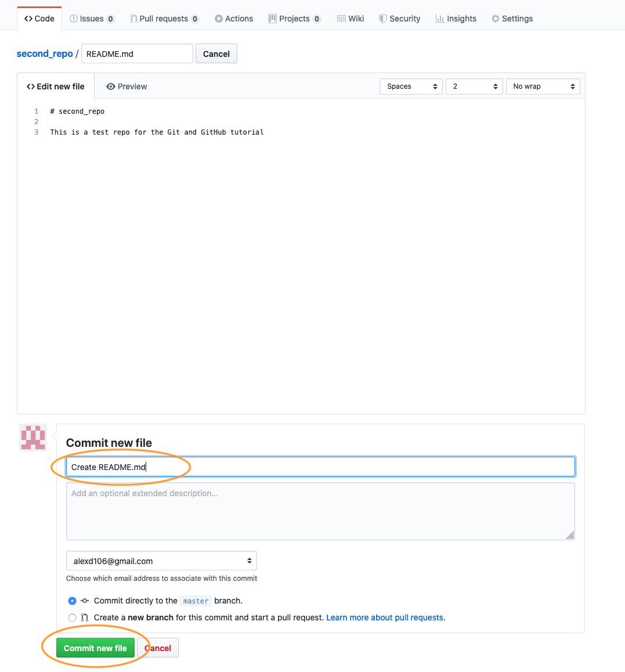Viewport: 625px width, 672px height.
Task: Open the Issues tab
Action: [92, 19]
